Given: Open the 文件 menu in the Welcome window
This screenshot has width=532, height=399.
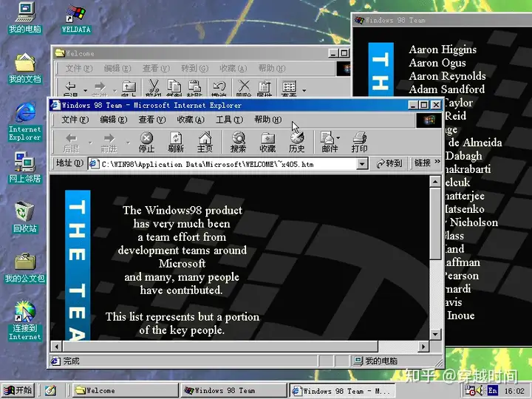Looking at the screenshot, I should click(79, 68).
